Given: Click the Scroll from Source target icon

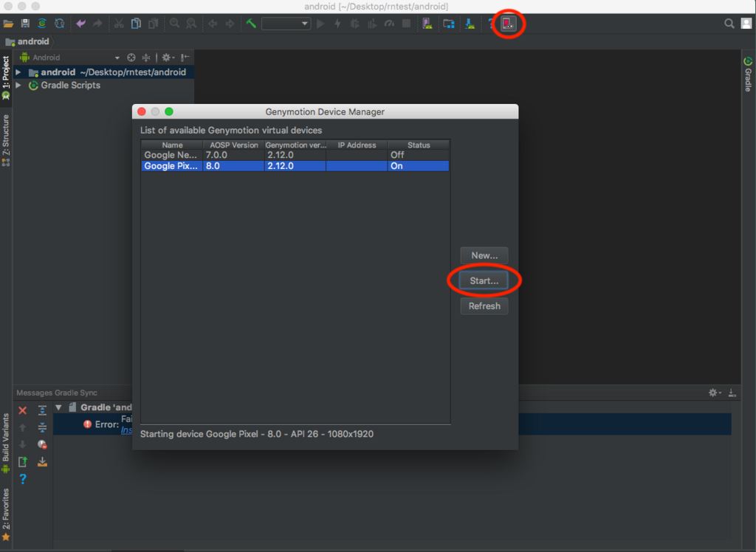Looking at the screenshot, I should click(131, 58).
